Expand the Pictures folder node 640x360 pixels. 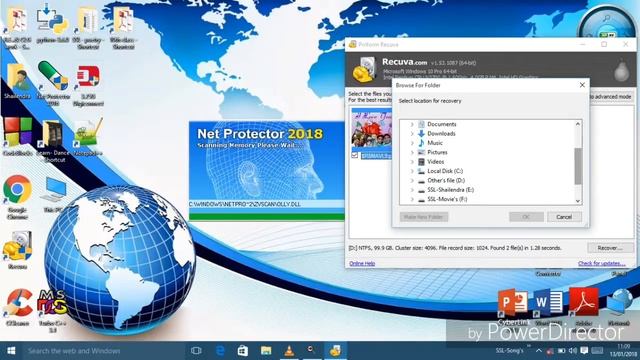coord(412,152)
